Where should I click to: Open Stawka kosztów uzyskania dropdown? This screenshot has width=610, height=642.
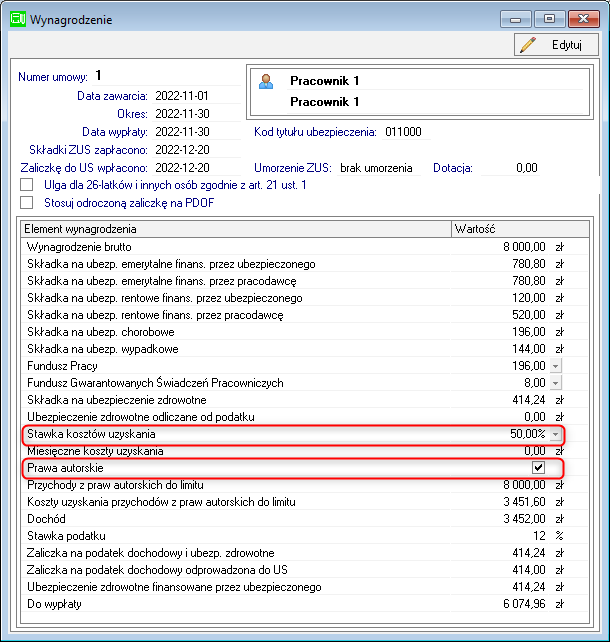tap(556, 434)
